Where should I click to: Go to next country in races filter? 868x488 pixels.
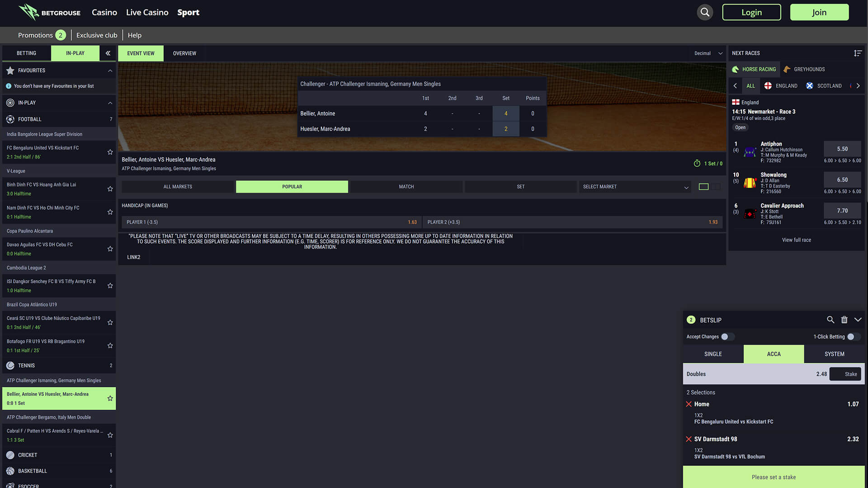858,86
